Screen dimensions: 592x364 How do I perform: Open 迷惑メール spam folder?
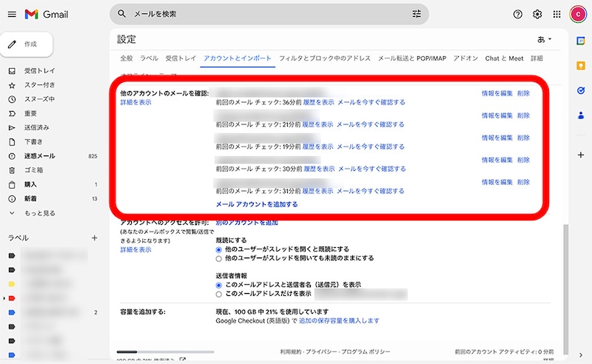40,156
